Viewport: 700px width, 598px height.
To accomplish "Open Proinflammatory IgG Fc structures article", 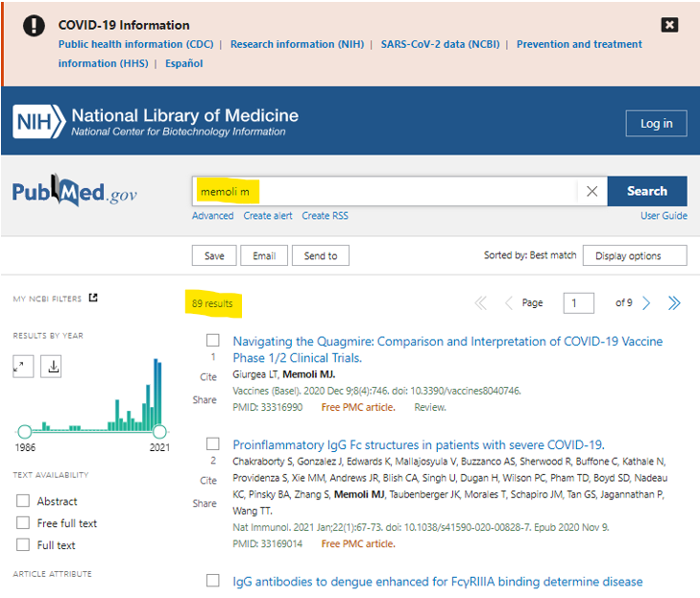I will point(419,445).
